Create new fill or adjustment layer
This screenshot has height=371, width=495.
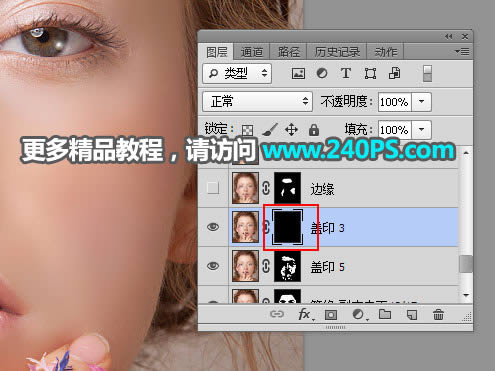point(359,314)
